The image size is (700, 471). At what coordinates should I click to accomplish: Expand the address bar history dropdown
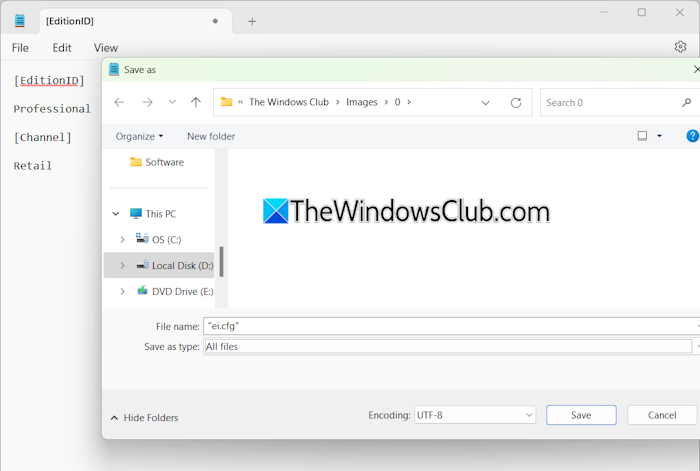click(486, 103)
